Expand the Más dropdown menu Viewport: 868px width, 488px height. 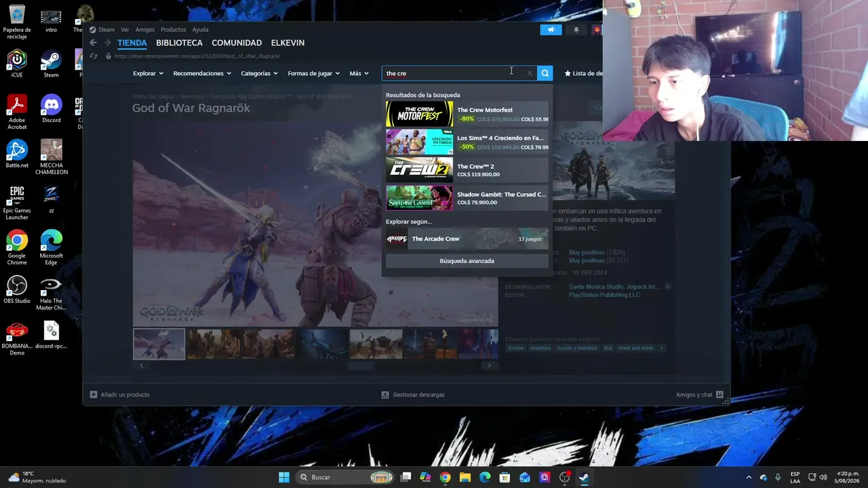coord(359,73)
